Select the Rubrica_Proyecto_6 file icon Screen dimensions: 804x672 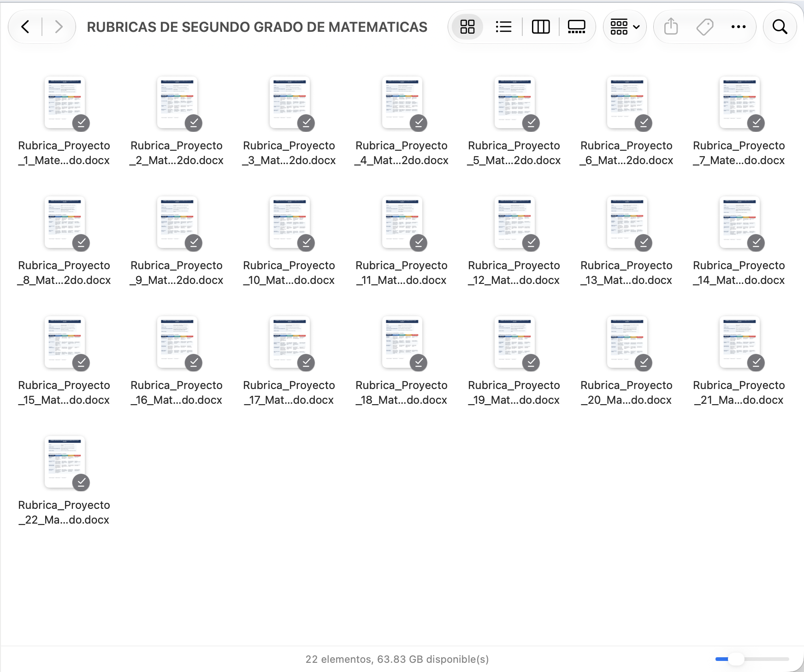pos(627,102)
